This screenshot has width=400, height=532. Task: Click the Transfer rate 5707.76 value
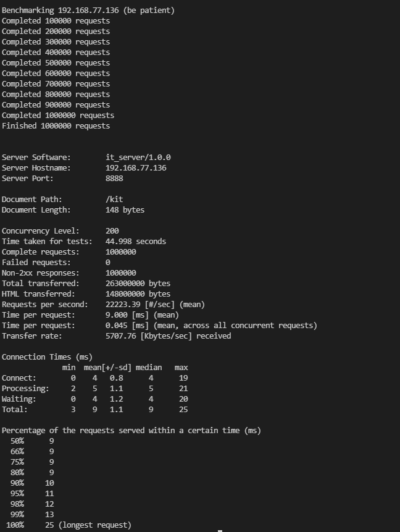pyautogui.click(x=120, y=336)
